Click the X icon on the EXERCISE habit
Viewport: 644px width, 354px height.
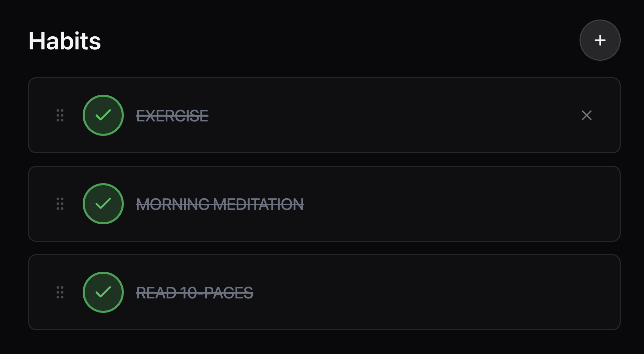point(586,116)
